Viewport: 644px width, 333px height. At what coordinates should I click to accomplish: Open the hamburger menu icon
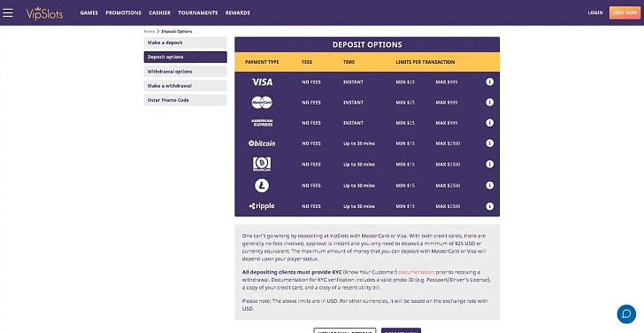pos(7,12)
